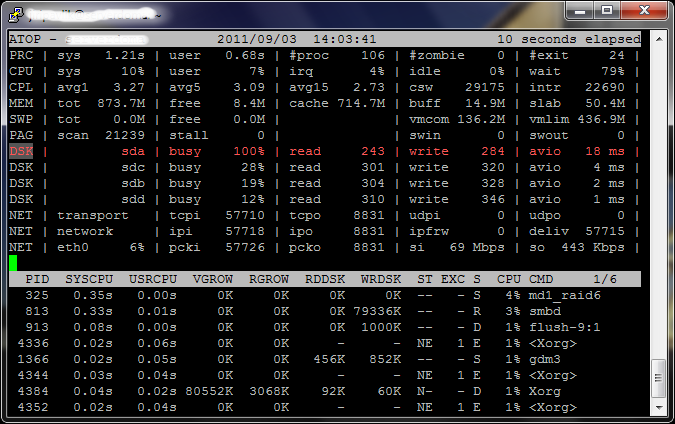Viewport: 675px width, 424px height.
Task: Click the smbd process name
Action: click(x=545, y=311)
